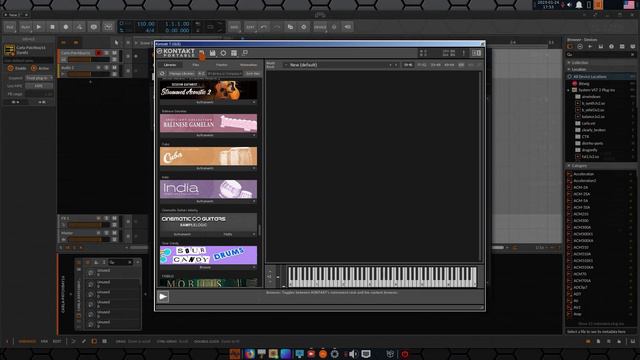Image resolution: width=640 pixels, height=360 pixels.
Task: Switch to Kontakt Files tab
Action: tap(196, 65)
